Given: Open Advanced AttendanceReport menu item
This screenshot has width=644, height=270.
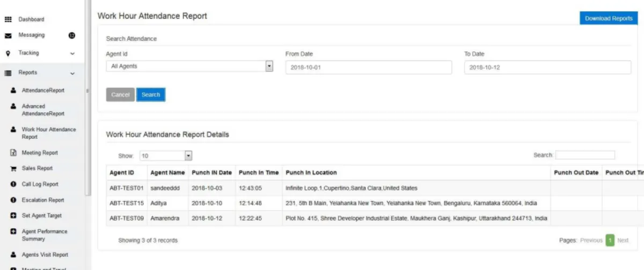Looking at the screenshot, I should pyautogui.click(x=42, y=110).
